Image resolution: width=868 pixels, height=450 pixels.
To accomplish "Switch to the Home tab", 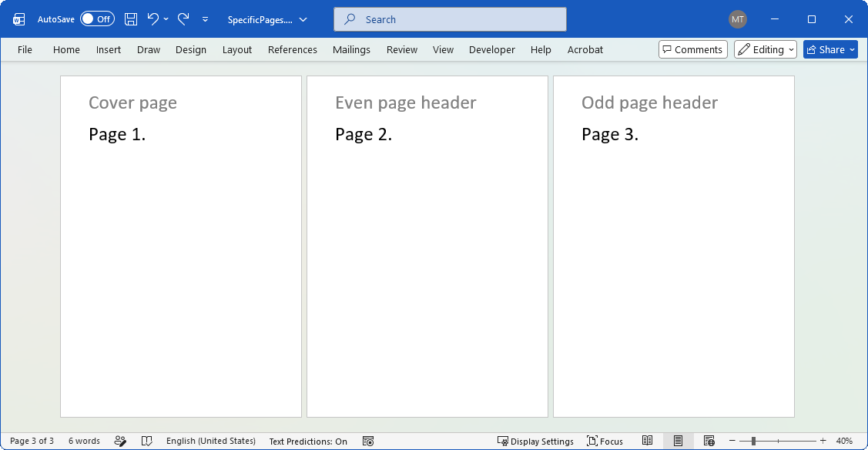I will pyautogui.click(x=66, y=50).
